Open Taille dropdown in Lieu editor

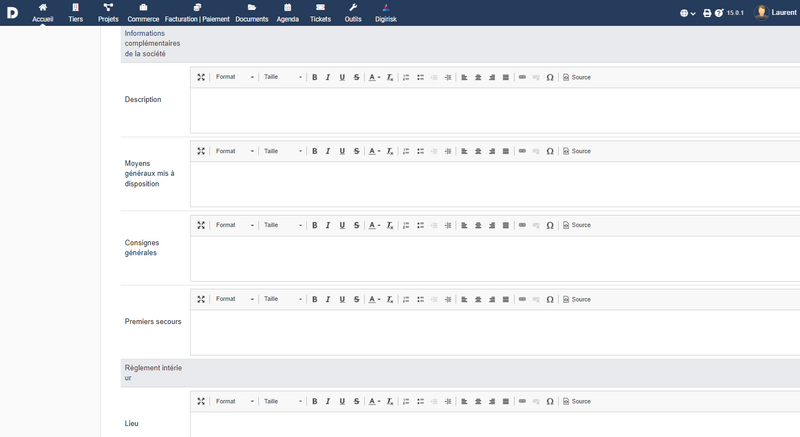[x=283, y=401]
